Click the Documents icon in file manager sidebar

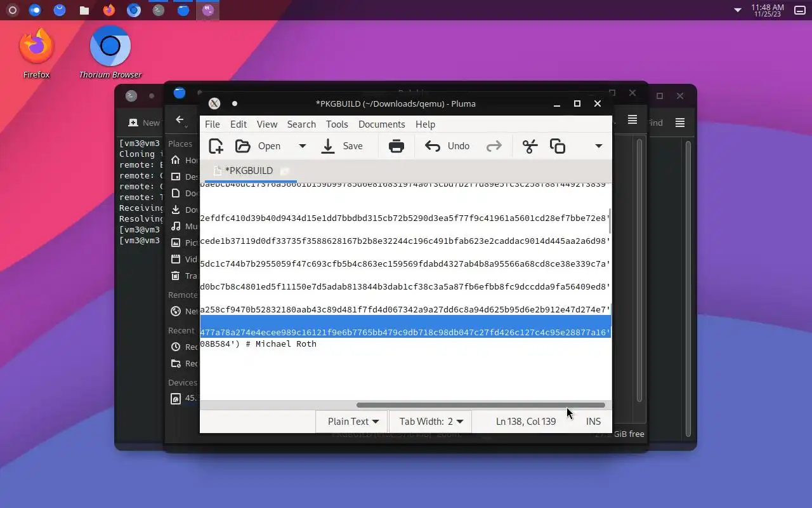point(176,193)
